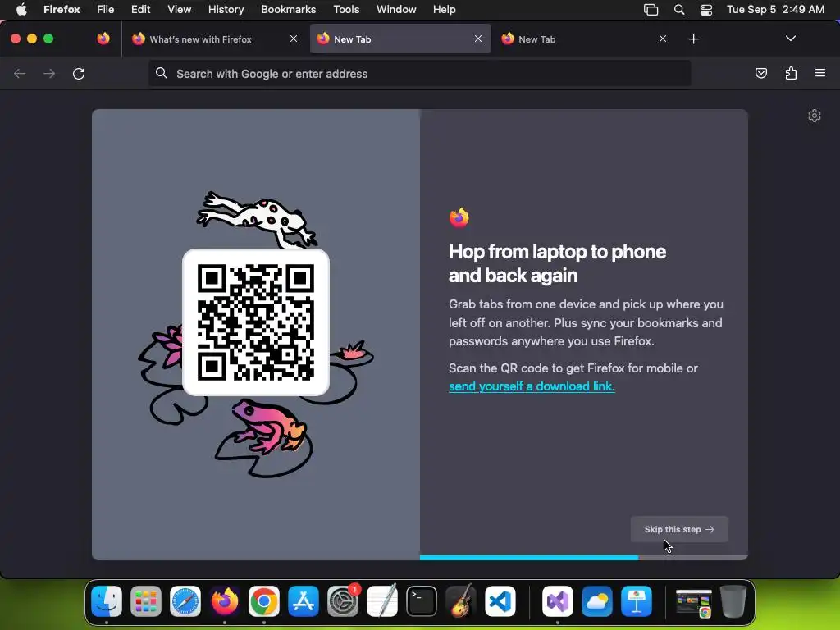Launch Terminal from the dock

[422, 601]
